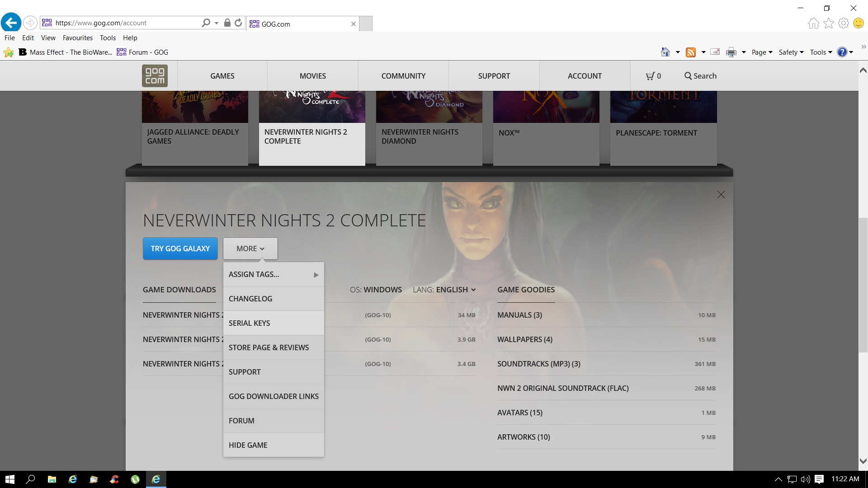Select the Neverwinter Nights Diamond tile
Screen dimensions: 868x488
[429, 128]
